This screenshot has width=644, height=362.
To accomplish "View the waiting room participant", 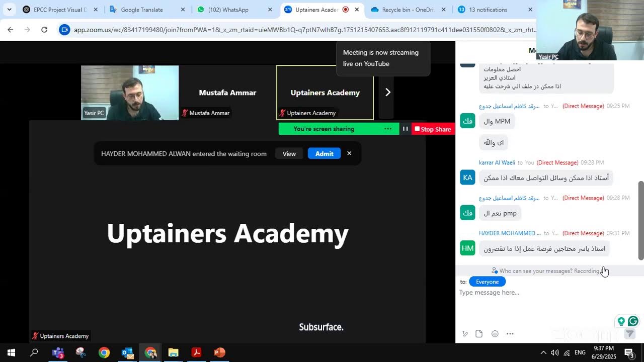I will point(289,154).
